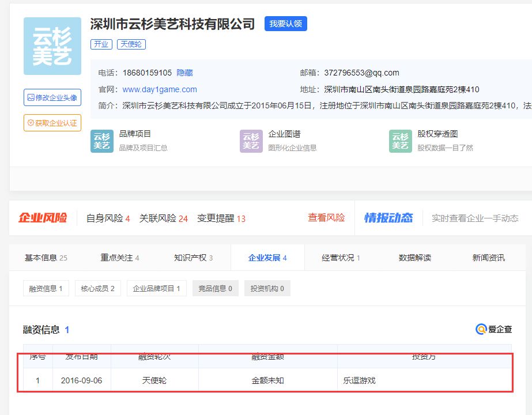
Task: Click 隐藏 next to the phone number
Action: (x=184, y=73)
